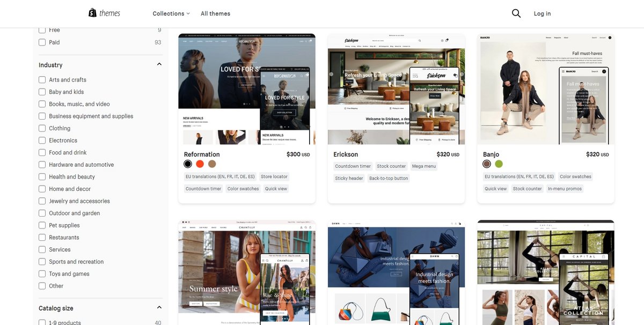Open the Reformation theme page
644x325 pixels.
pos(201,154)
